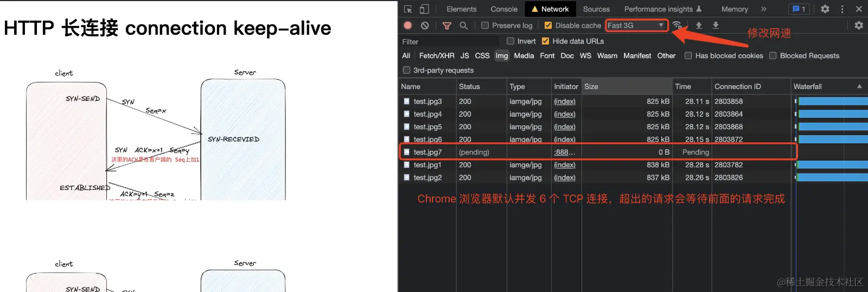868x292 pixels.
Task: Filter requests by Font
Action: (x=547, y=56)
